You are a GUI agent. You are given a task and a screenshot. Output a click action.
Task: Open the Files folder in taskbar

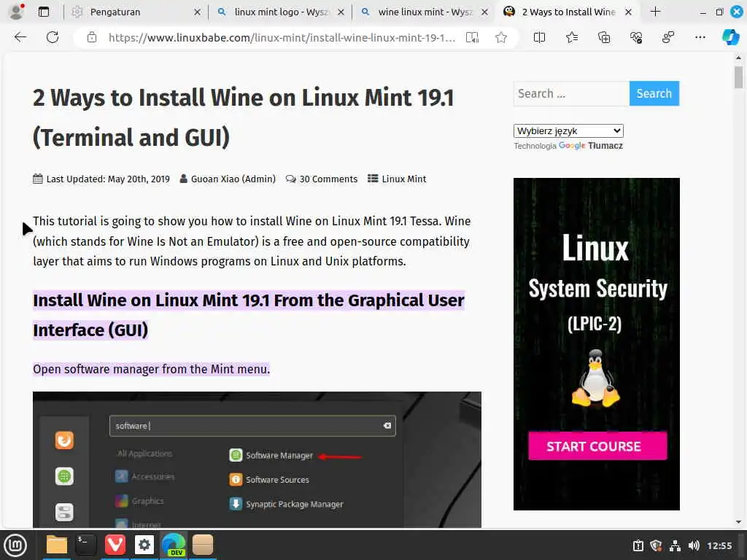(x=57, y=545)
